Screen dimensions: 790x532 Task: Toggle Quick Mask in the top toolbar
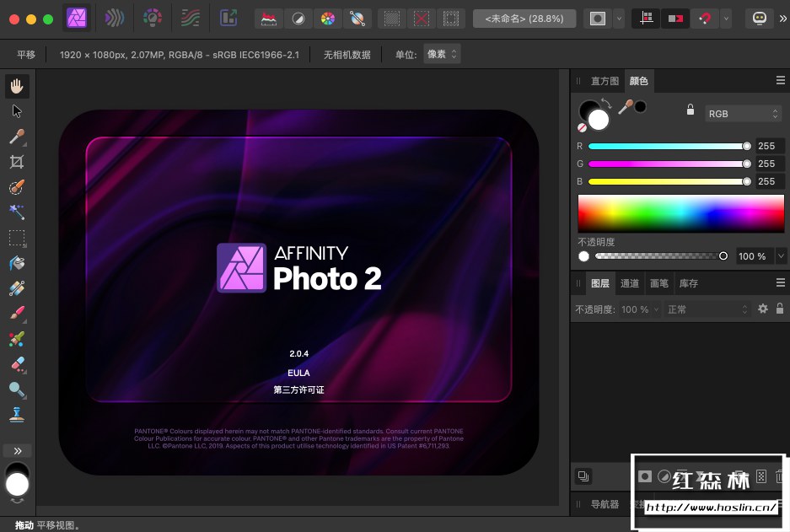pos(598,19)
